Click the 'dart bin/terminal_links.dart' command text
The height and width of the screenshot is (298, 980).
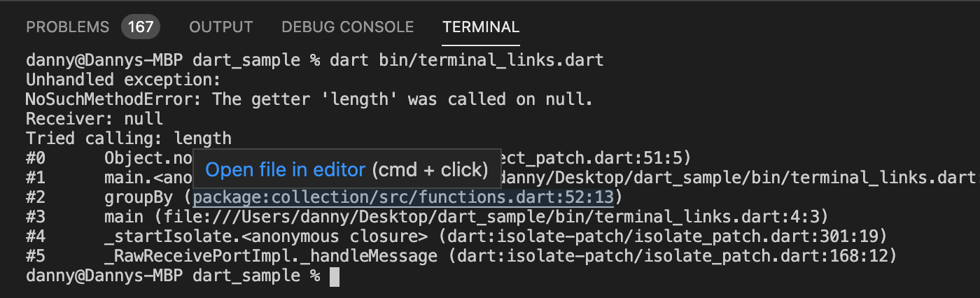466,60
